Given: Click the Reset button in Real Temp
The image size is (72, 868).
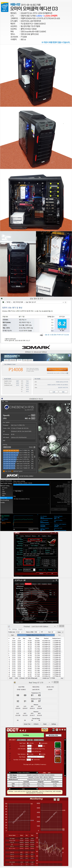Looking at the screenshot, I should [x=45, y=724].
